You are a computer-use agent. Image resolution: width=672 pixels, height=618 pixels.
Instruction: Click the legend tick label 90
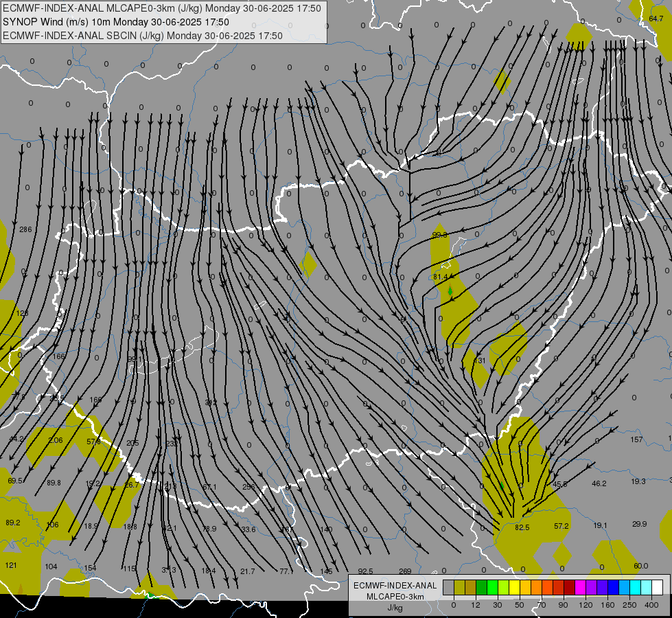[x=564, y=605]
